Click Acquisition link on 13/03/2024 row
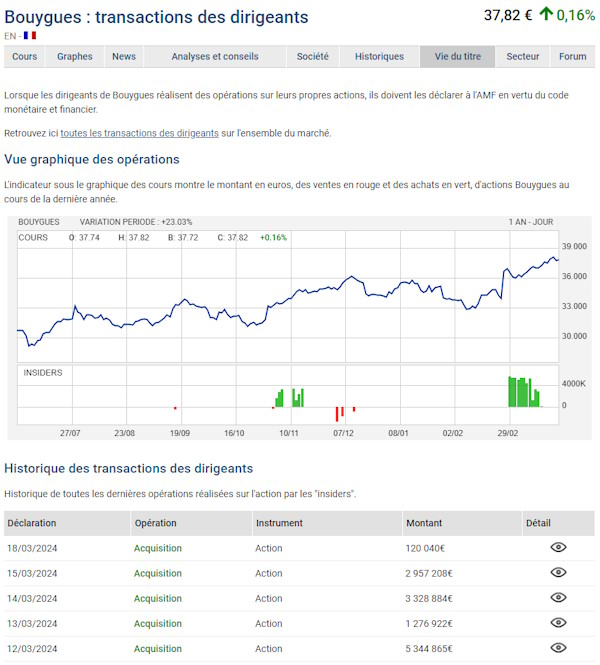The width and height of the screenshot is (600, 665). (158, 623)
